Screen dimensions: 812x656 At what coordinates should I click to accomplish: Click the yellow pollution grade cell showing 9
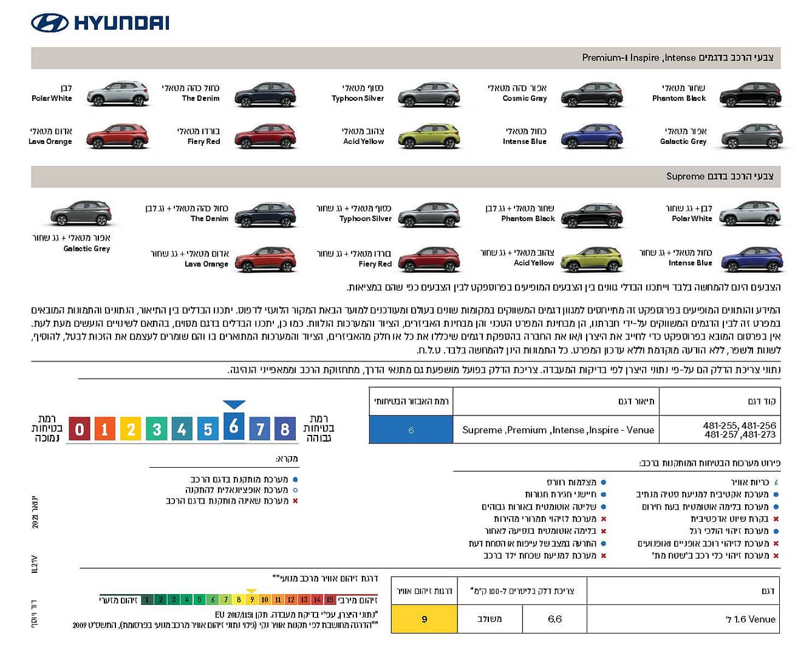pyautogui.click(x=424, y=619)
